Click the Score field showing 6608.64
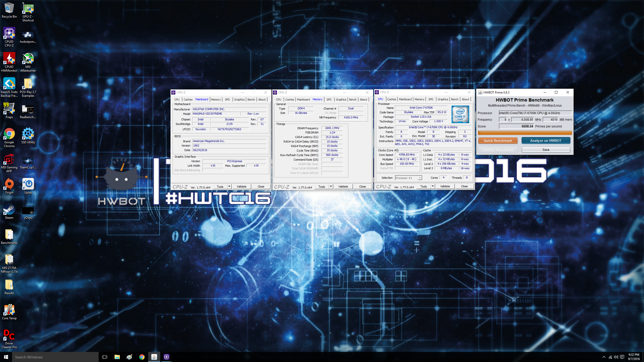 (x=516, y=126)
